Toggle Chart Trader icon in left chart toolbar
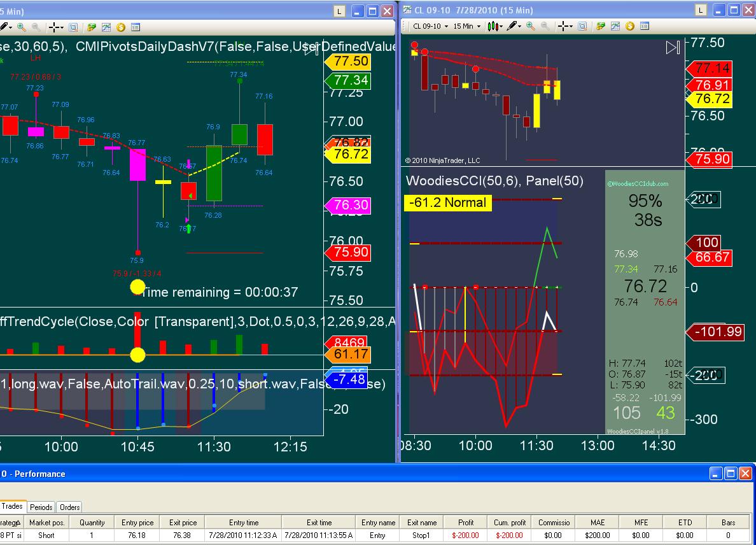Image resolution: width=756 pixels, height=545 pixels. pos(91,27)
